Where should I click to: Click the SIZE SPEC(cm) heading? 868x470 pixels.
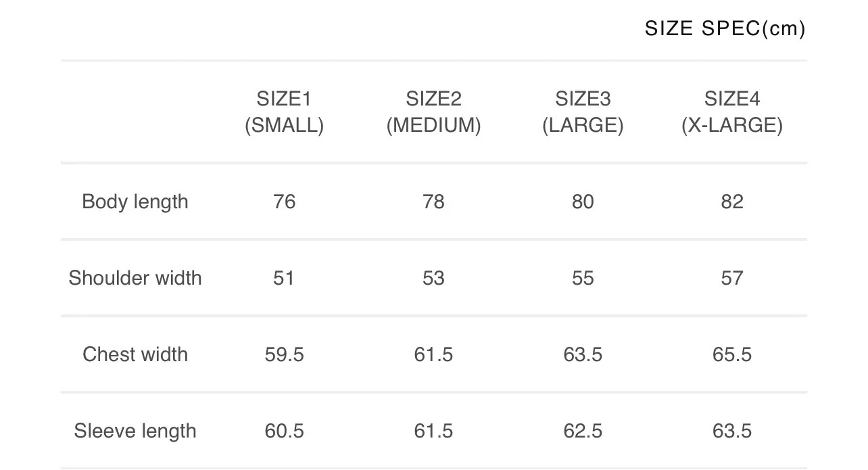(x=725, y=29)
